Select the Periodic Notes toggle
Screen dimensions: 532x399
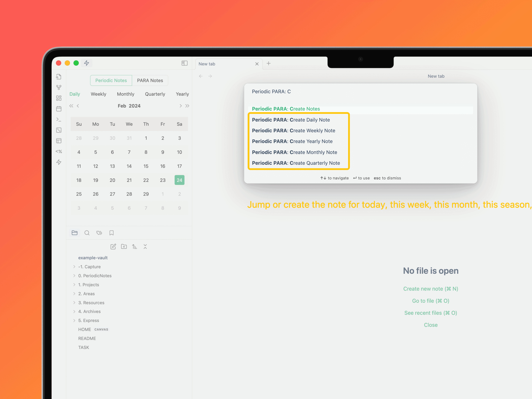tap(111, 80)
